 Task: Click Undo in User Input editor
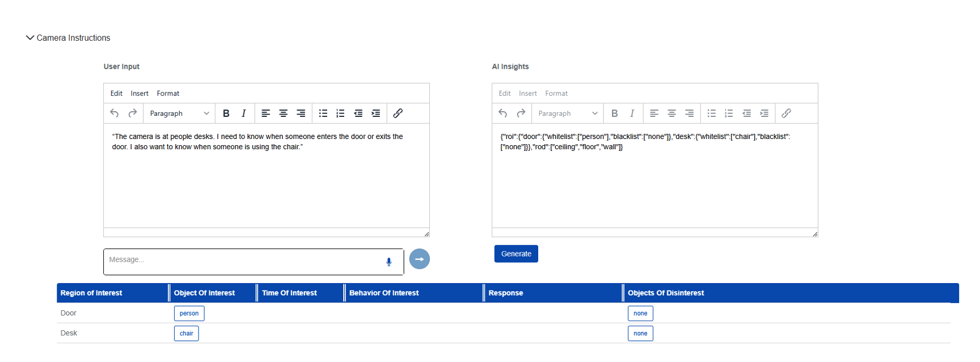[115, 113]
